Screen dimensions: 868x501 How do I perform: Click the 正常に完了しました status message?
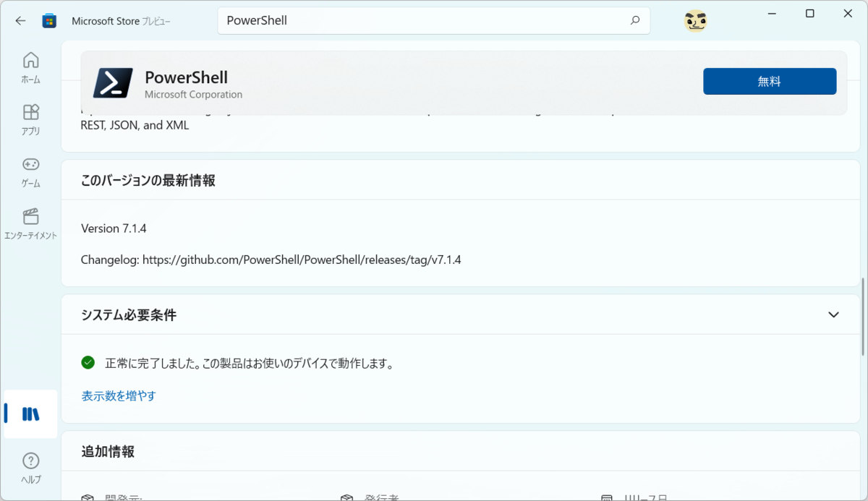pyautogui.click(x=250, y=364)
